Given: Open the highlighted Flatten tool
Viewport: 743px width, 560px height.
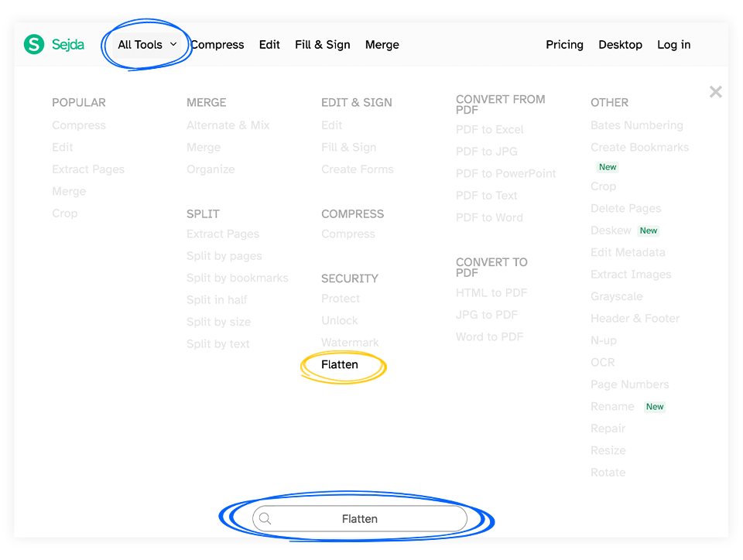Looking at the screenshot, I should [x=340, y=364].
